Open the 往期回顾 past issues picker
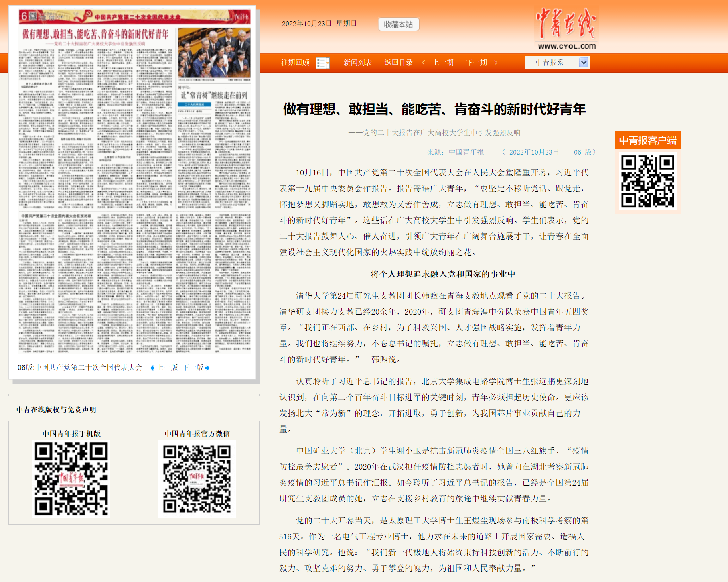This screenshot has width=728, height=582. coord(295,63)
